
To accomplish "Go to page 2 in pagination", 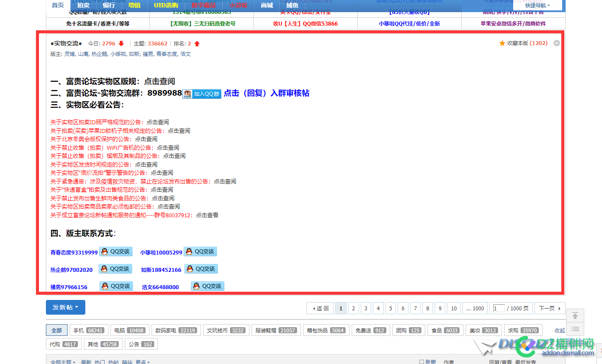I will (353, 308).
